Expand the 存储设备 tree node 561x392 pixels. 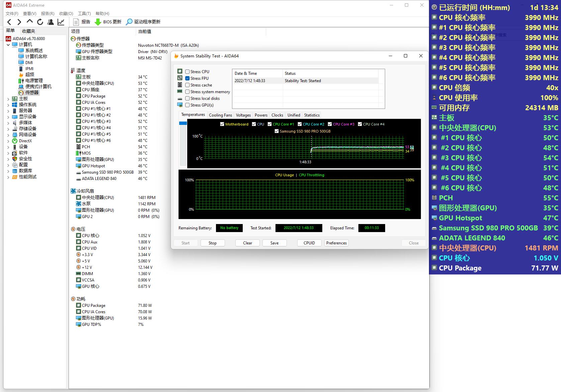[8, 129]
